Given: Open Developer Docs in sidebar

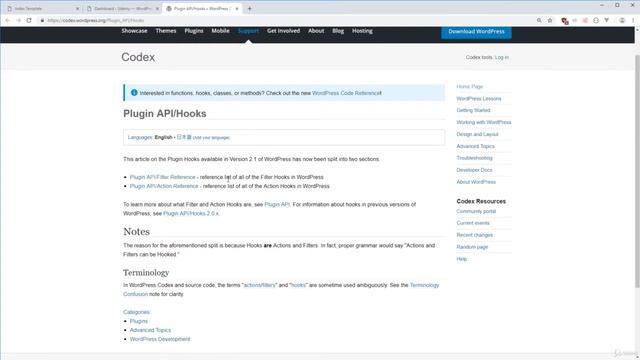Looking at the screenshot, I should [474, 170].
